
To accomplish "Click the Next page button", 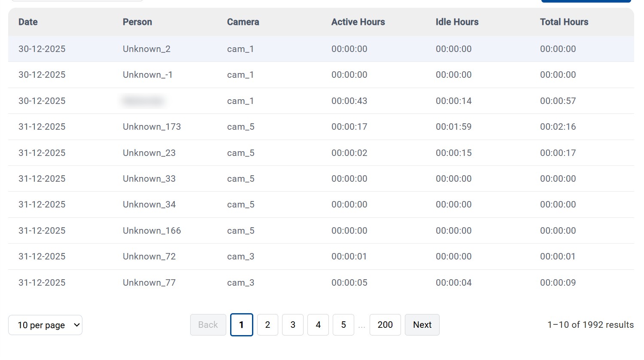I will [422, 325].
